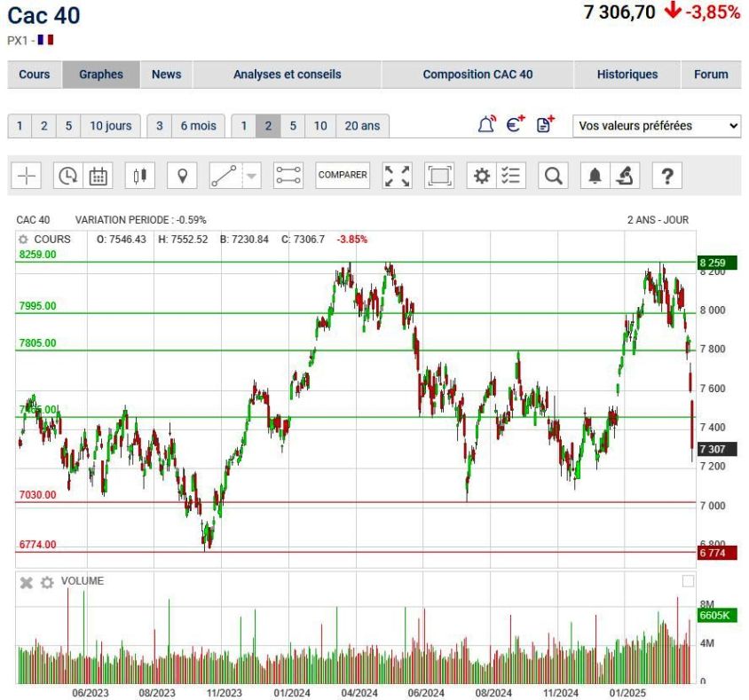Click the 8 259 green price tag
The image size is (749, 700).
[717, 263]
